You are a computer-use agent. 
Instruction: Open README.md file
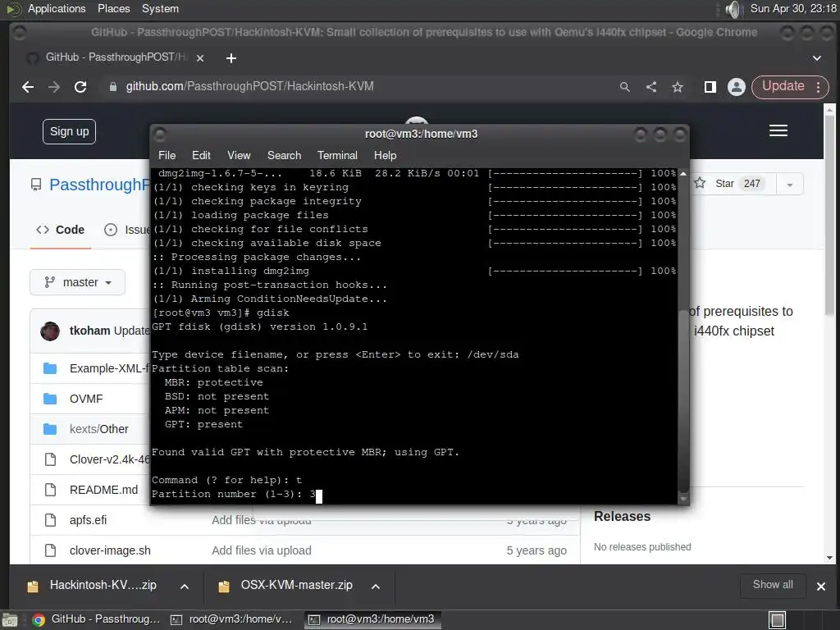pyautogui.click(x=103, y=490)
